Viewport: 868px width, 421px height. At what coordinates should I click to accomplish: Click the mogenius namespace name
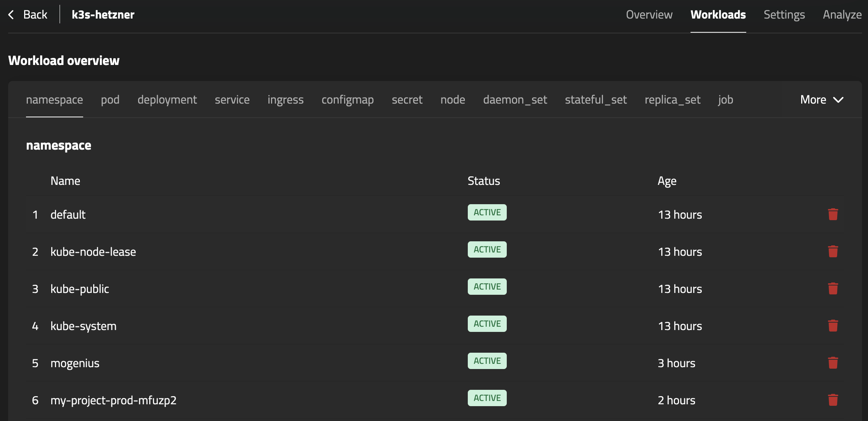pyautogui.click(x=75, y=363)
